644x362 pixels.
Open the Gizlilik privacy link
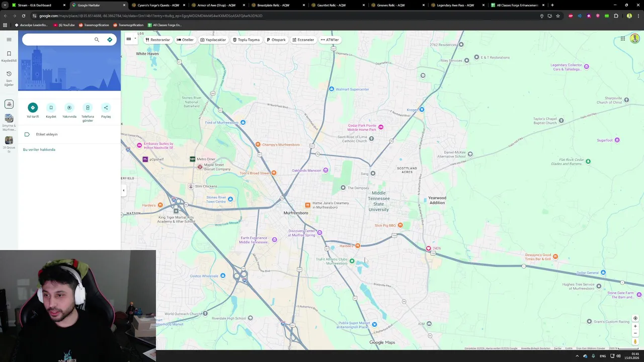(569, 348)
